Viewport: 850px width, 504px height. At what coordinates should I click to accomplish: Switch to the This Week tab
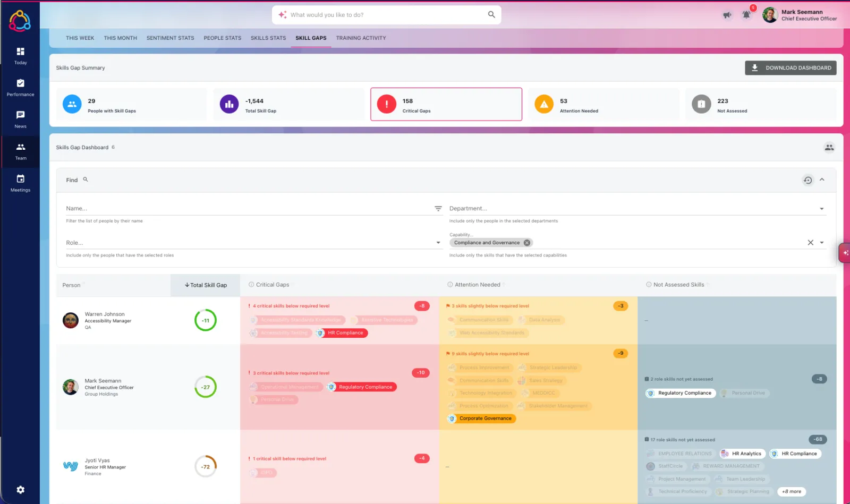click(80, 38)
